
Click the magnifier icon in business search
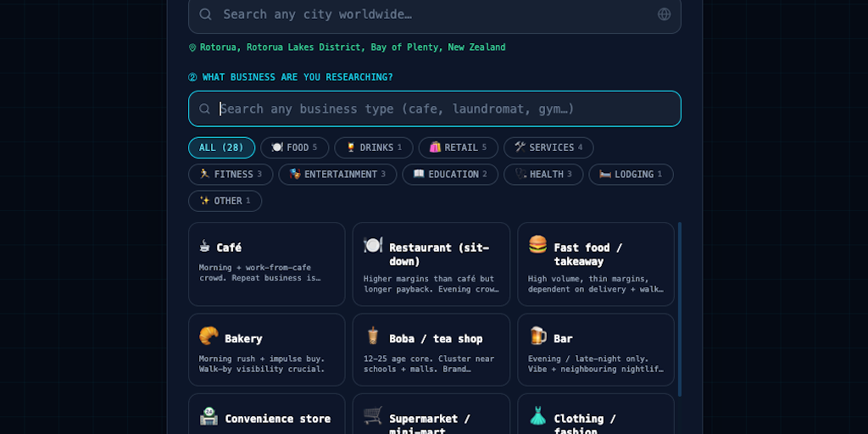205,108
